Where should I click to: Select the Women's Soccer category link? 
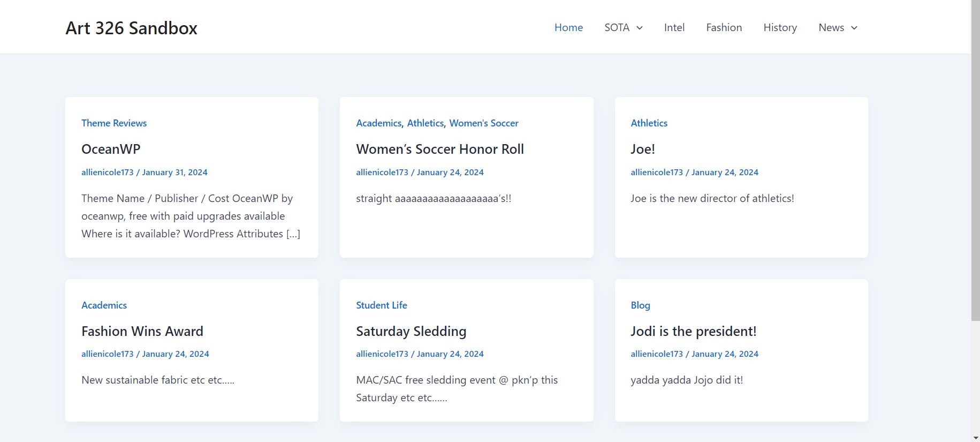tap(483, 123)
